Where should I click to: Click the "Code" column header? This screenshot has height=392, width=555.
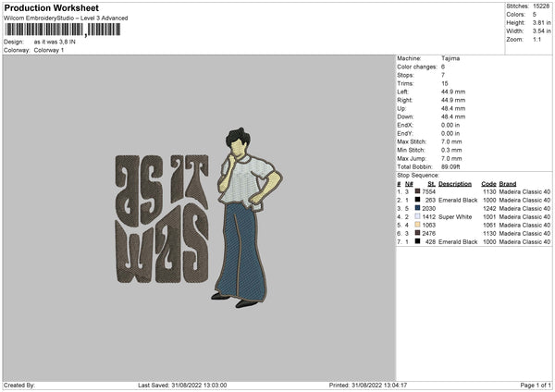[x=488, y=184]
